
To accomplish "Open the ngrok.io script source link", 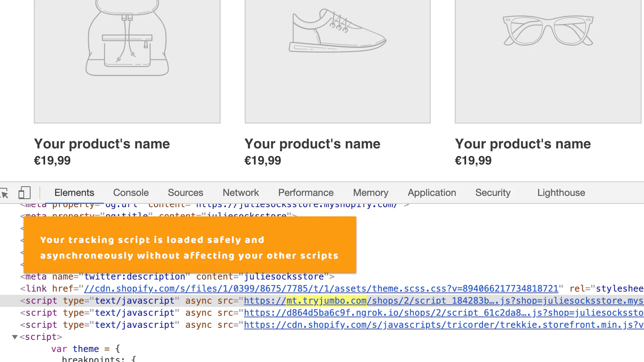I will pos(444,313).
